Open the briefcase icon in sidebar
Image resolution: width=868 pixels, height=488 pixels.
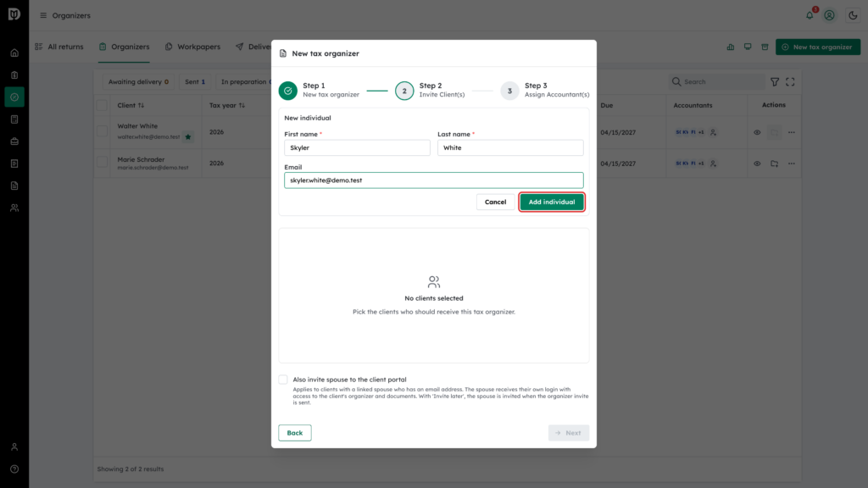[14, 141]
